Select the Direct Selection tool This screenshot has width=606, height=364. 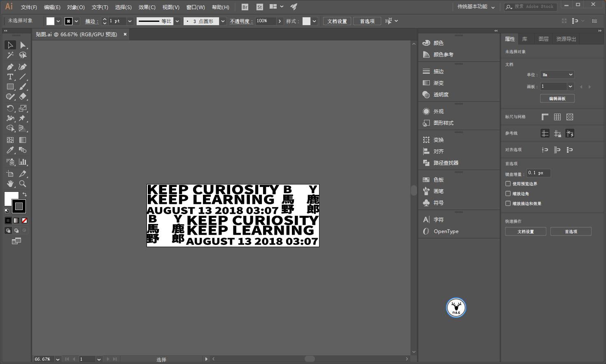[23, 45]
